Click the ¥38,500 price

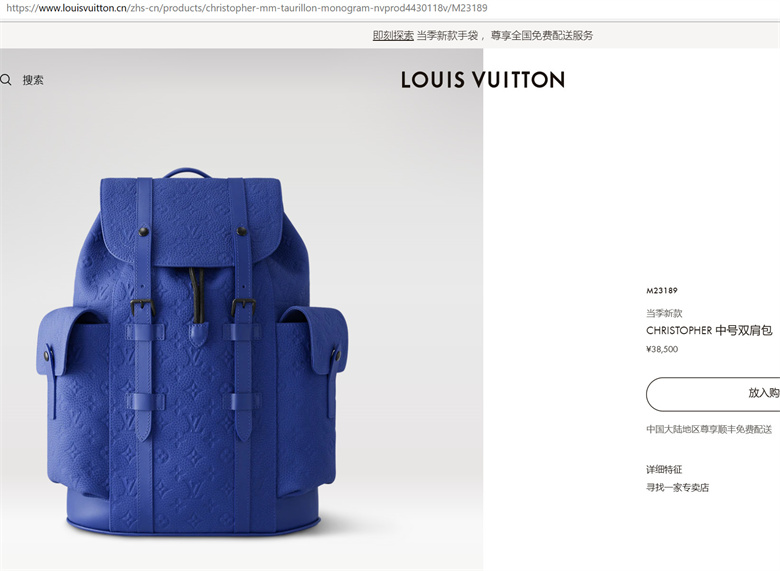[x=662, y=349]
